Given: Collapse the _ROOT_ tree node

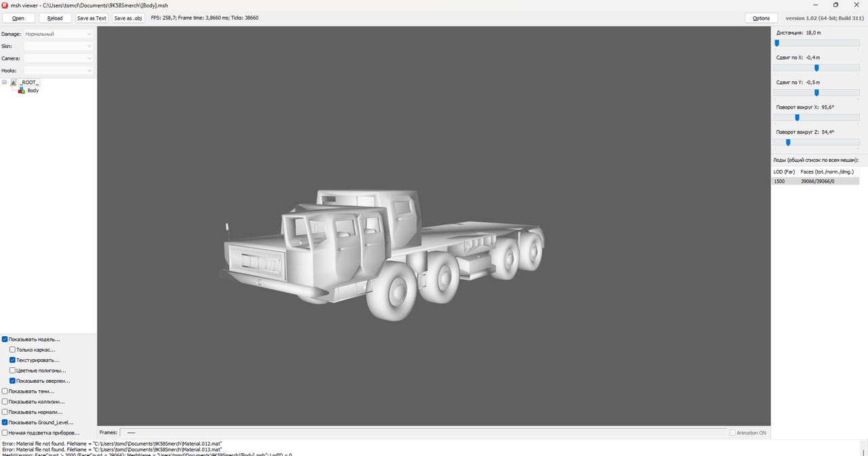Looking at the screenshot, I should point(5,82).
